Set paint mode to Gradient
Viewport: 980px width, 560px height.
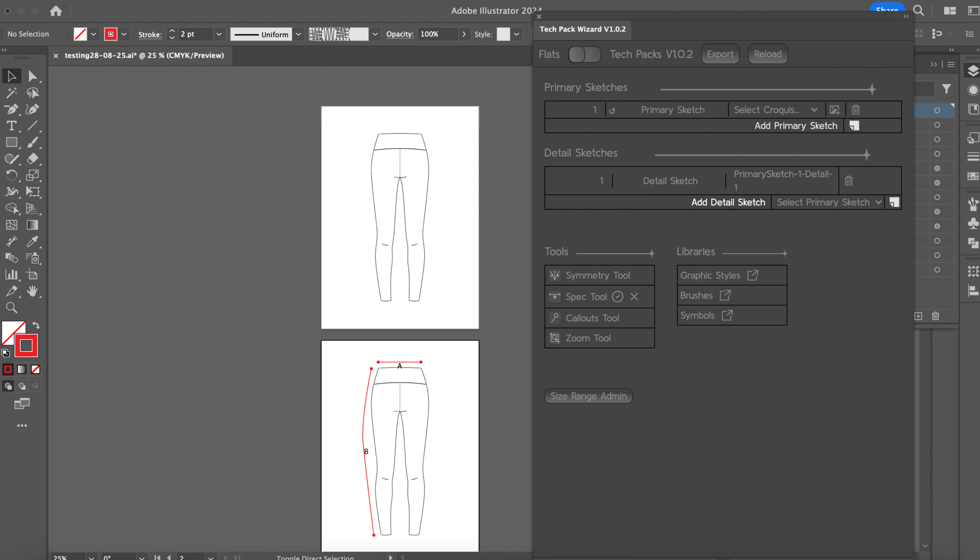point(22,369)
